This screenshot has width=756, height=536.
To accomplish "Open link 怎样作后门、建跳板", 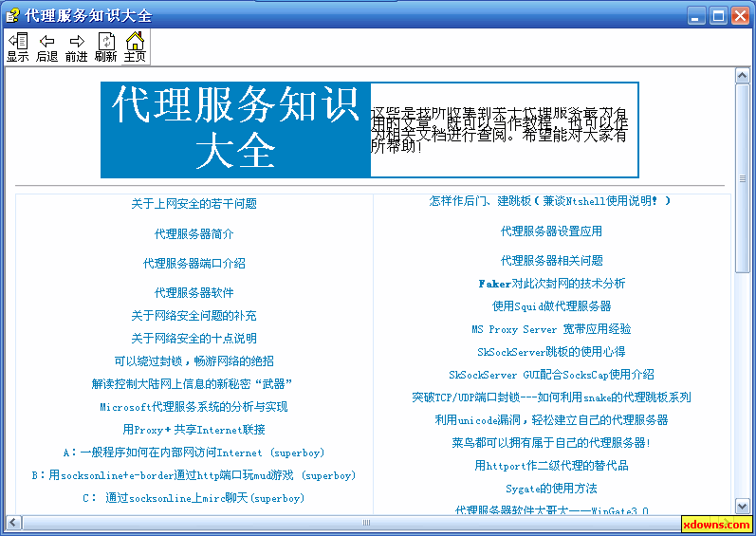I will pos(549,201).
